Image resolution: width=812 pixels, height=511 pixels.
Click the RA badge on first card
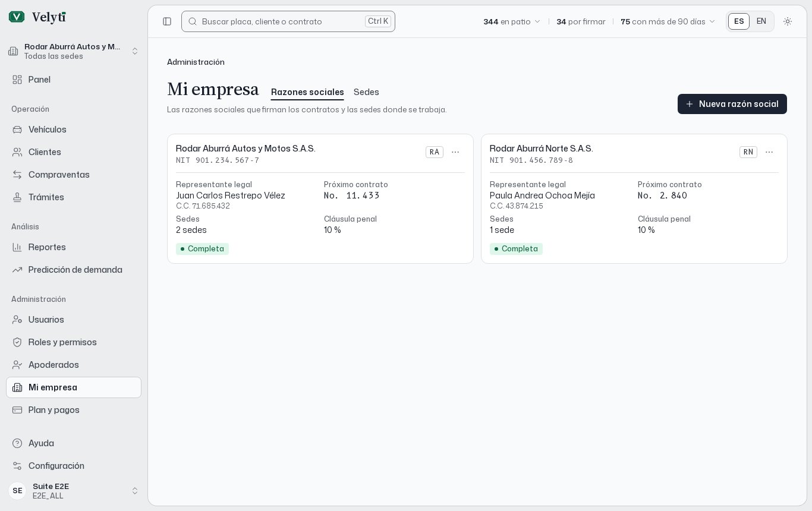(435, 152)
